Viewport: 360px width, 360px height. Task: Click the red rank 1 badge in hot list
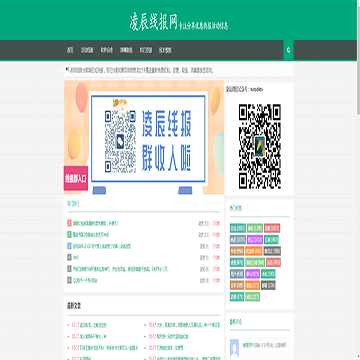pos(69,224)
